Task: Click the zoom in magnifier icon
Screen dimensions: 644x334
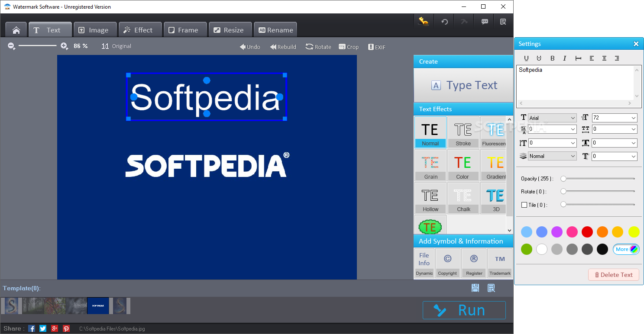Action: (64, 46)
